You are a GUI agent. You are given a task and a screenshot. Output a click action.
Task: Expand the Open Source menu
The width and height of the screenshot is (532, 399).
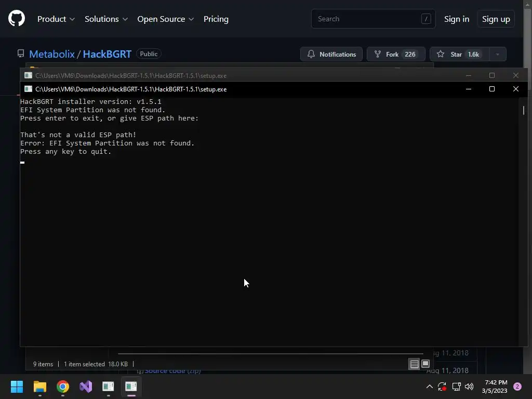pyautogui.click(x=166, y=19)
